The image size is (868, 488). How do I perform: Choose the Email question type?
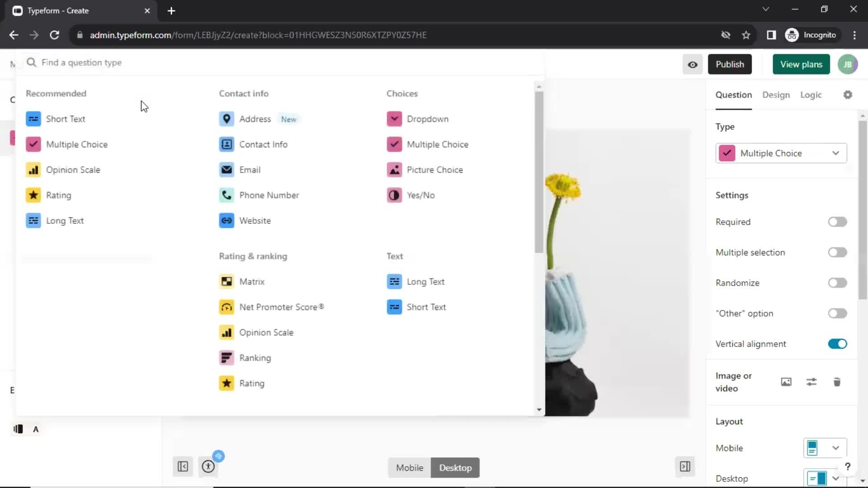coord(240,170)
